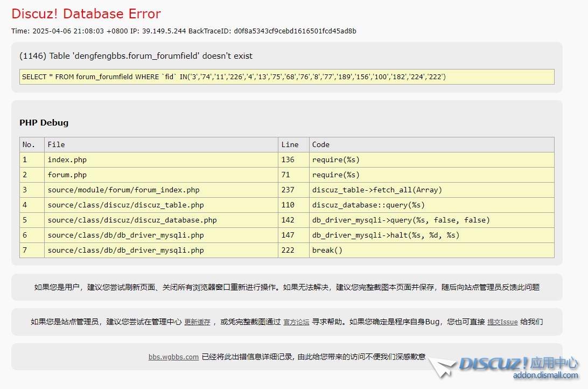The image size is (588, 389).
Task: Open the 更新缓存 link
Action: click(197, 322)
